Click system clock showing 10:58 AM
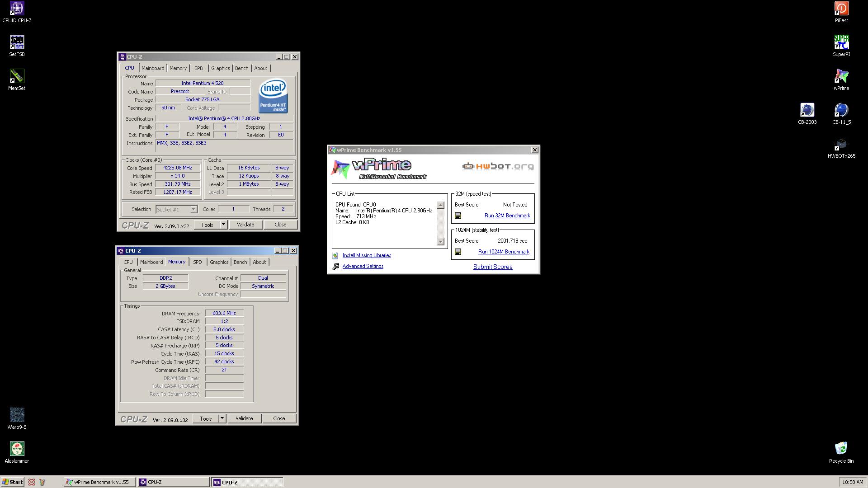 [853, 483]
